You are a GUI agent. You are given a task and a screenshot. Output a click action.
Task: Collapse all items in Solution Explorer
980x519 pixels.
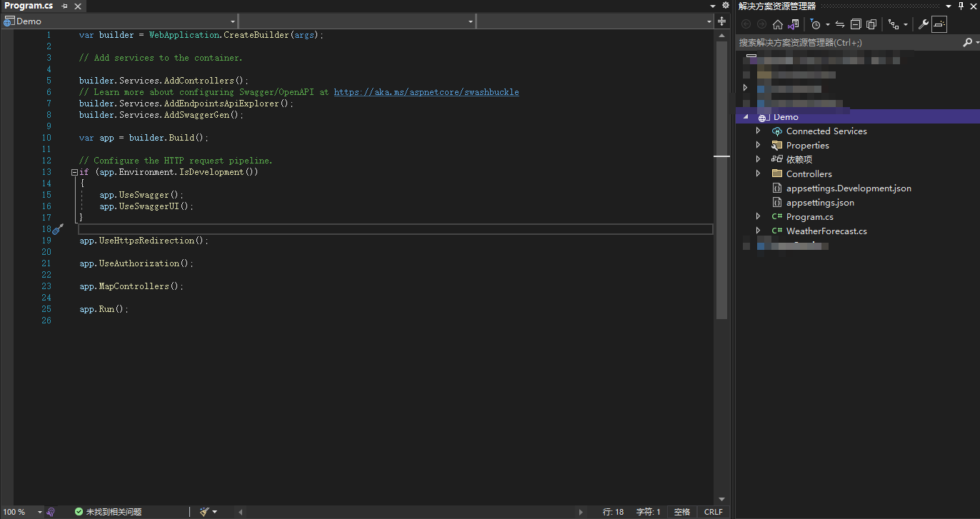[x=856, y=24]
